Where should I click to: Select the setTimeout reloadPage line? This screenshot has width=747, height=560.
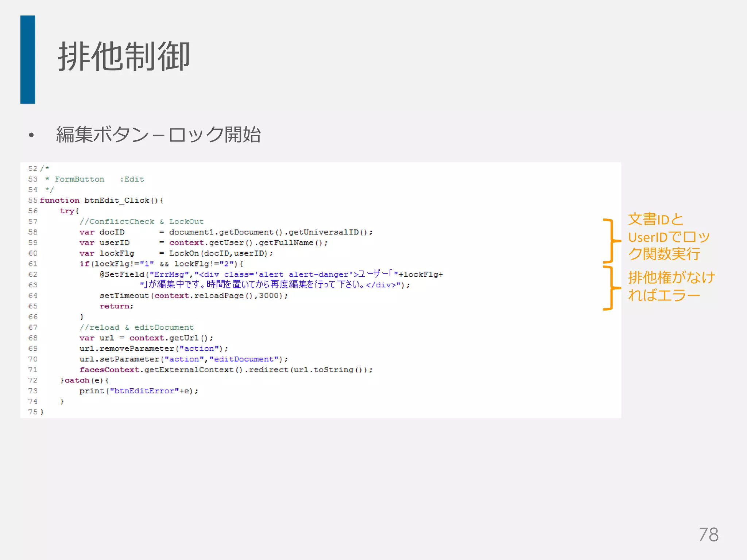click(x=194, y=295)
